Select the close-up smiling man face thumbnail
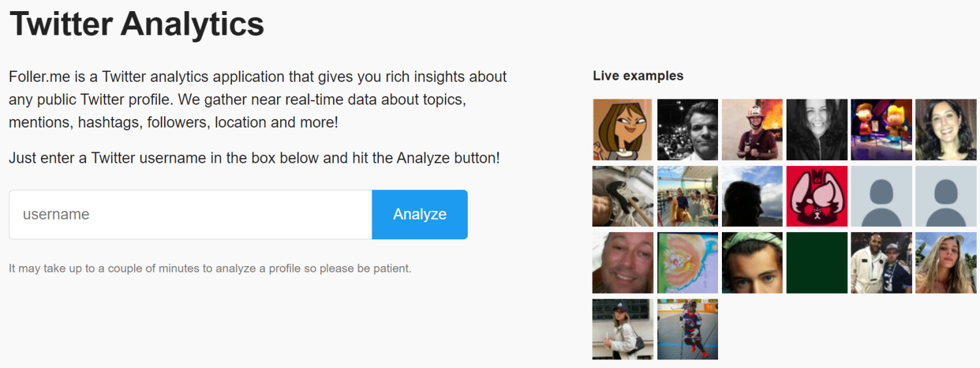This screenshot has width=980, height=368. tap(623, 263)
